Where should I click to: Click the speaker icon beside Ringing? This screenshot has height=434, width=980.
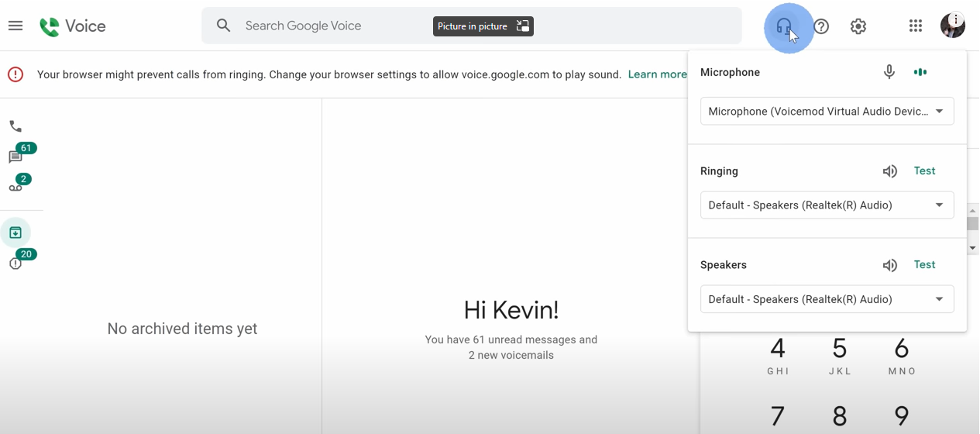tap(889, 171)
